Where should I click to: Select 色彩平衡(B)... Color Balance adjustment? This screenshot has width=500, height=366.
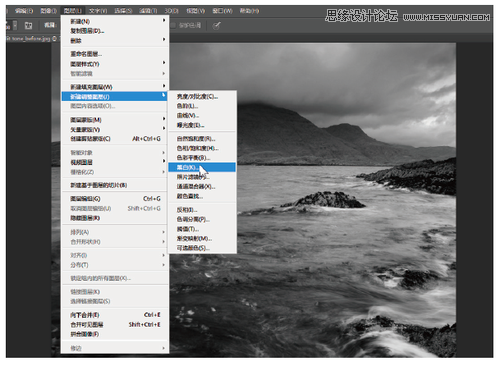(202, 158)
